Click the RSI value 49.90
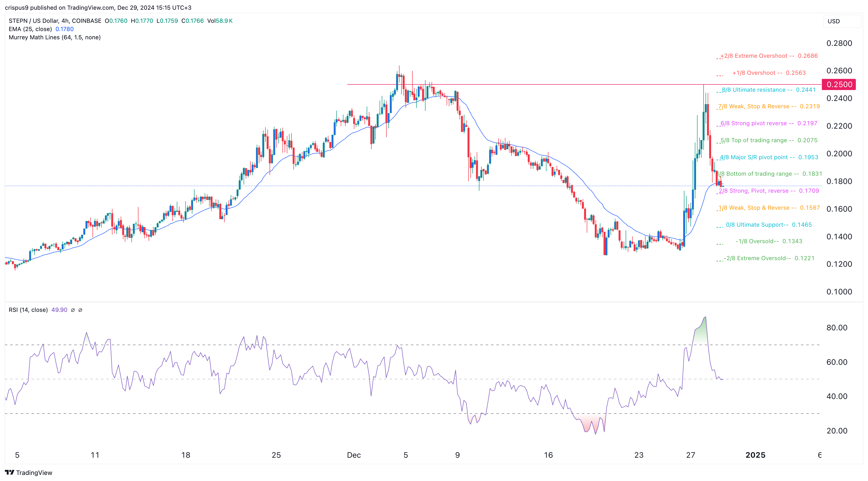 pyautogui.click(x=59, y=310)
